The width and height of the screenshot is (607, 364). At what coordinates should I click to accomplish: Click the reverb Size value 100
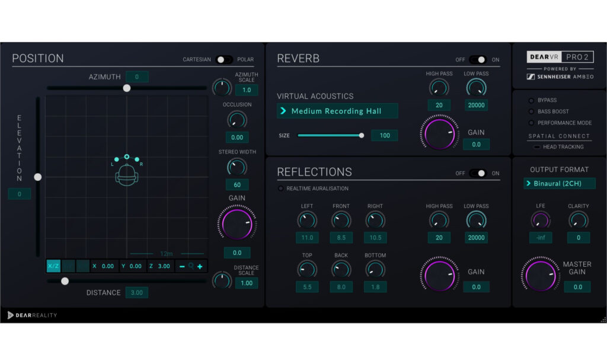coord(384,135)
